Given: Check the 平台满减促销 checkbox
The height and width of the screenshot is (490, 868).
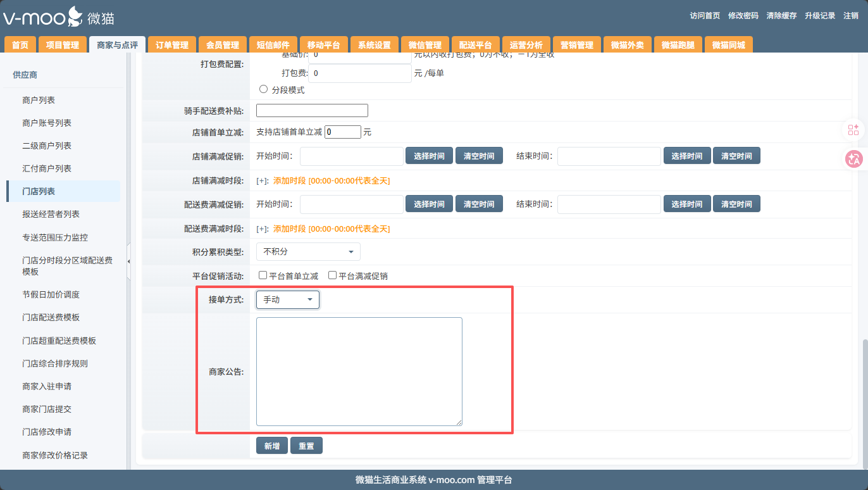Looking at the screenshot, I should pos(332,276).
